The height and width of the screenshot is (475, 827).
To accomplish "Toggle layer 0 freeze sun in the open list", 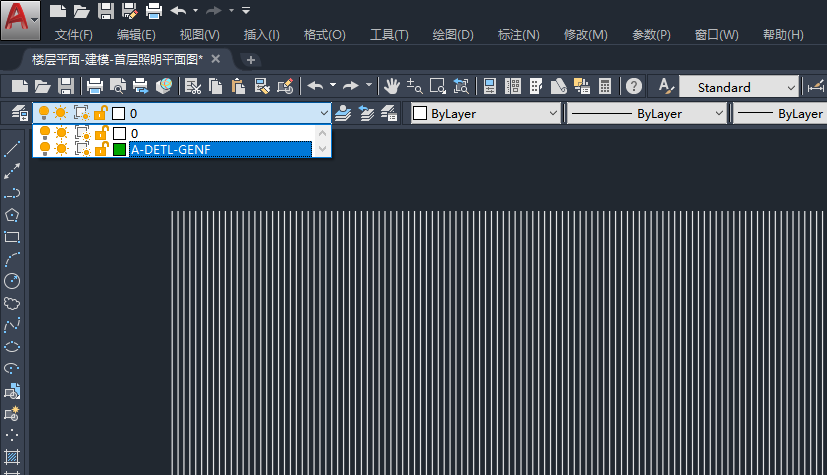I will tap(62, 133).
